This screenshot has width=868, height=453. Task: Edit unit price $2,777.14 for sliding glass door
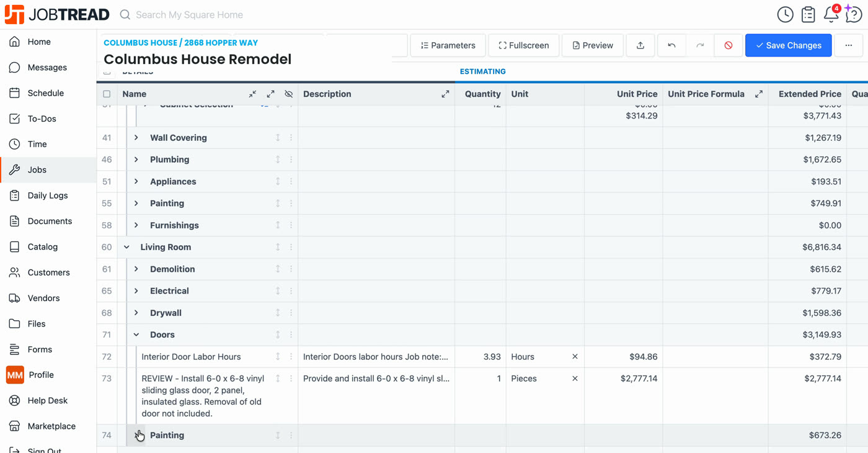624,397
